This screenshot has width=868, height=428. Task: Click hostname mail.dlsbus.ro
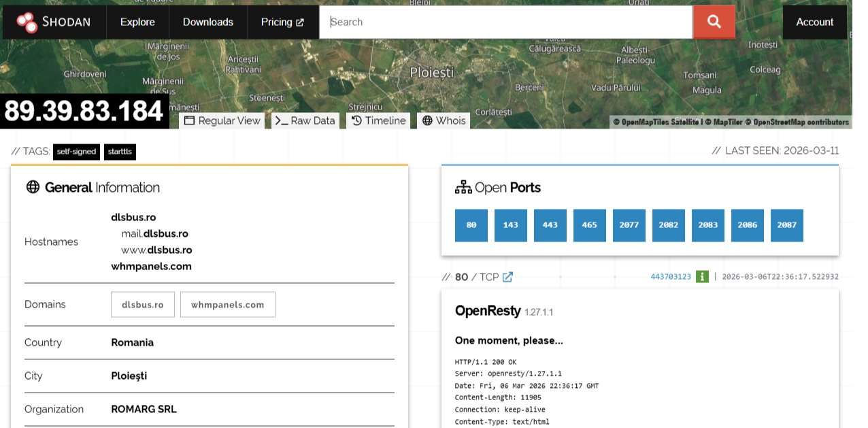tap(155, 233)
